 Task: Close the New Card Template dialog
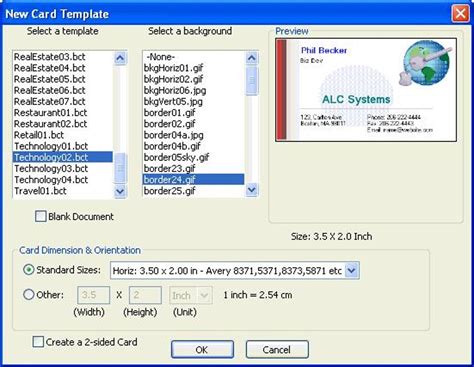coord(460,14)
